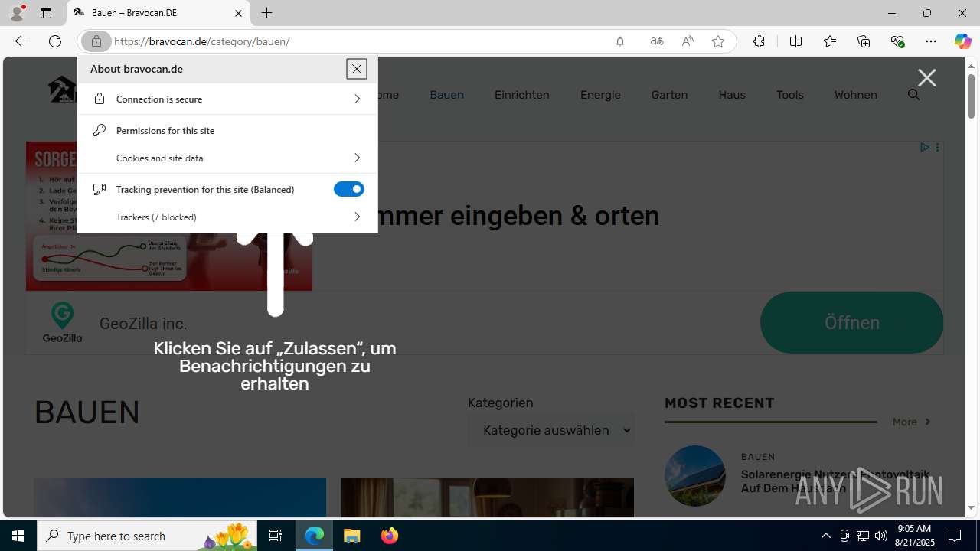
Task: Click the GeoZilla logo in the ad
Action: 62,321
